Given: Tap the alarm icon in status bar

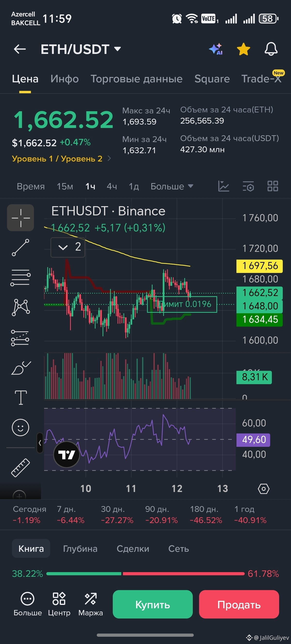Looking at the screenshot, I should click(x=177, y=19).
